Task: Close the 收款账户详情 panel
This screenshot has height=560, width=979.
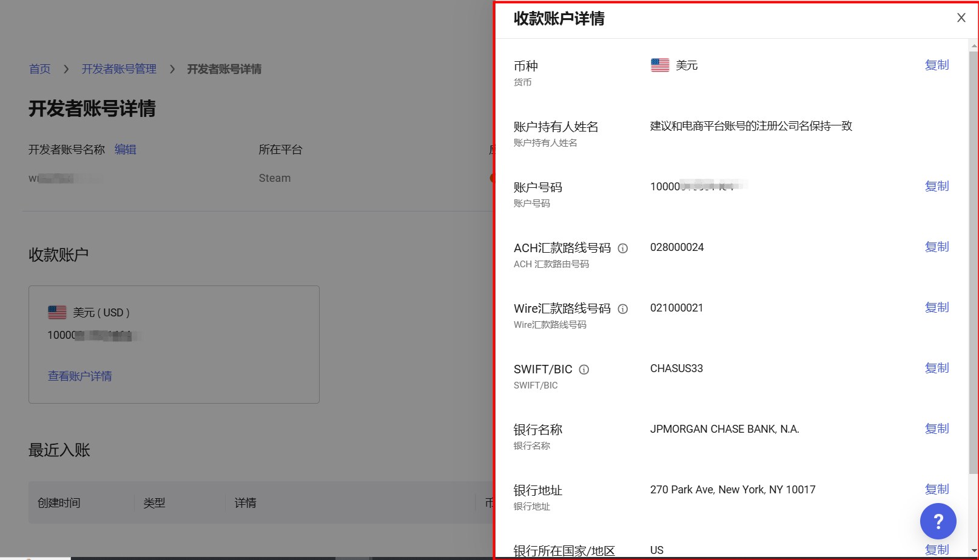Action: pyautogui.click(x=961, y=18)
